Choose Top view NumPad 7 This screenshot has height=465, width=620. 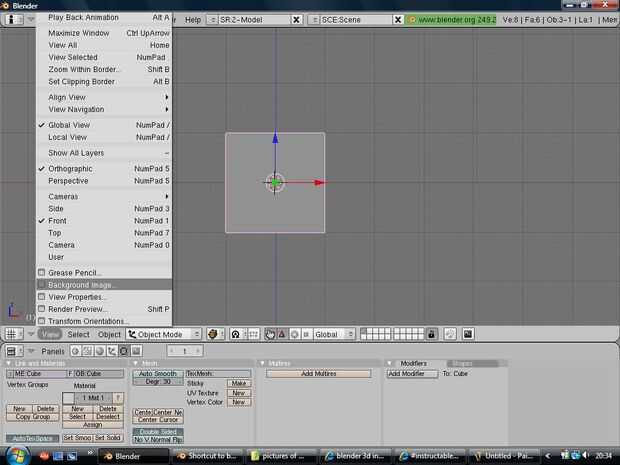click(104, 233)
